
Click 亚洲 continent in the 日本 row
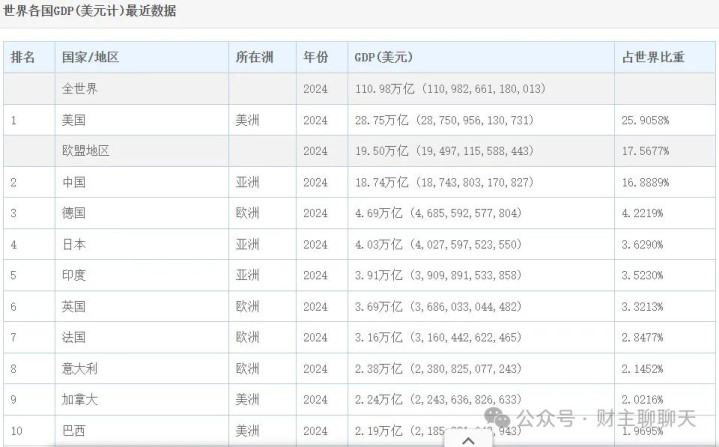tap(247, 244)
